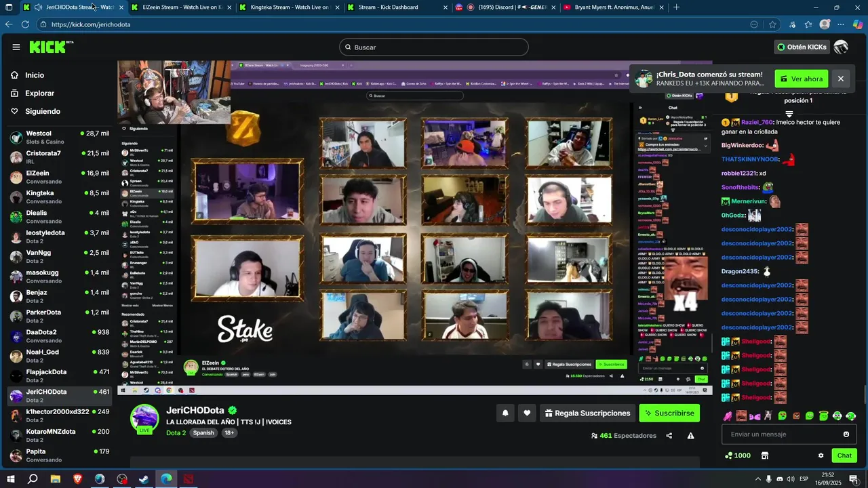Open leostyledota channel in sidebar
868x488 pixels.
pyautogui.click(x=60, y=237)
